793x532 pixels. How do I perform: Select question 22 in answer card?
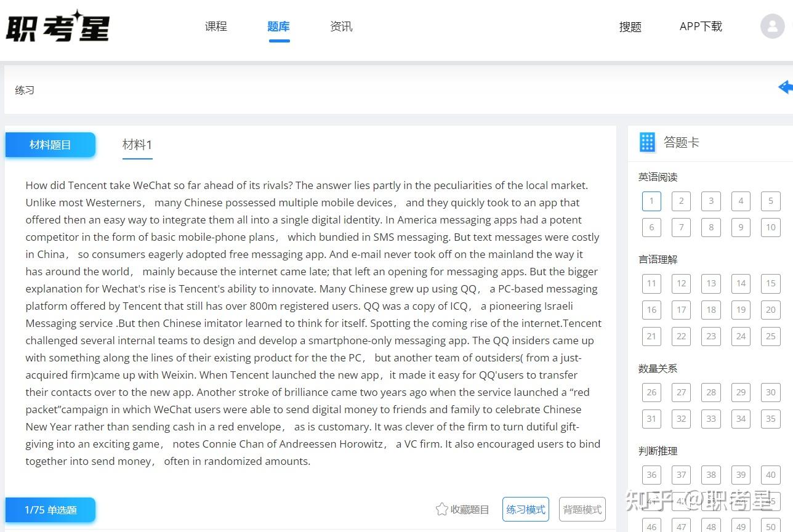[682, 336]
